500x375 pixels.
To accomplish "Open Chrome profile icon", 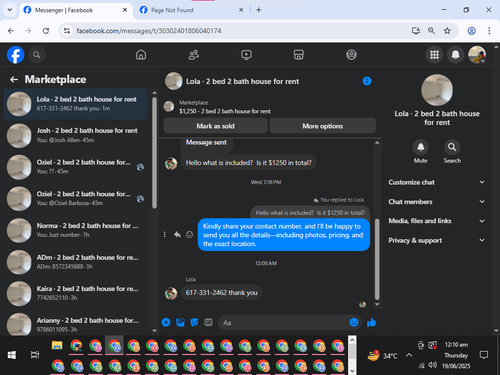I will (x=471, y=31).
